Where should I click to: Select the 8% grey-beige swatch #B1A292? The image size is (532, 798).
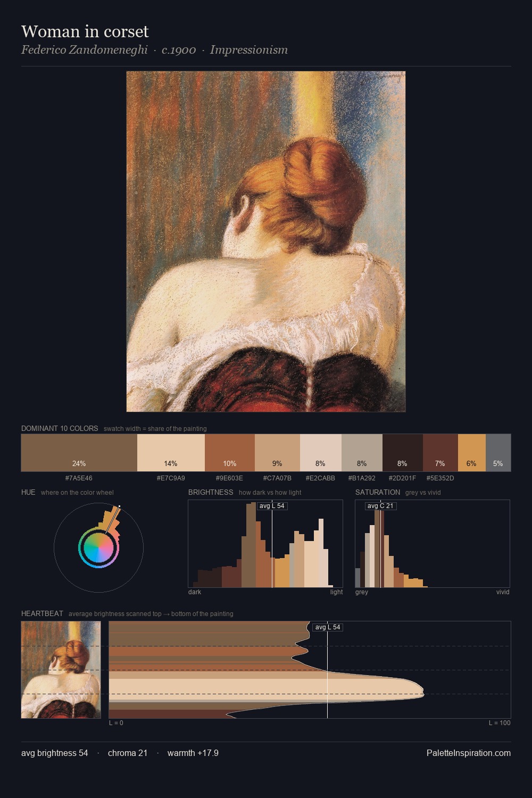tap(362, 453)
